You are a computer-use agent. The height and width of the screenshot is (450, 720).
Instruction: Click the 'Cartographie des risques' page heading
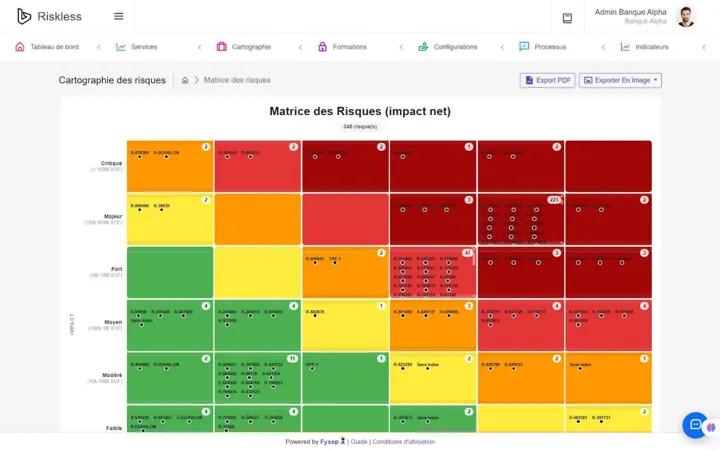pos(112,80)
